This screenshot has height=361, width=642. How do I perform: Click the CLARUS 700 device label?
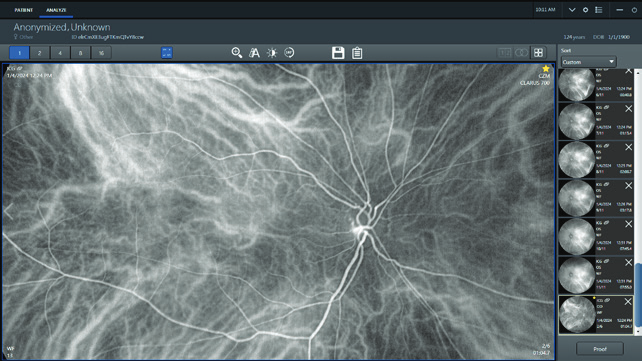point(535,83)
